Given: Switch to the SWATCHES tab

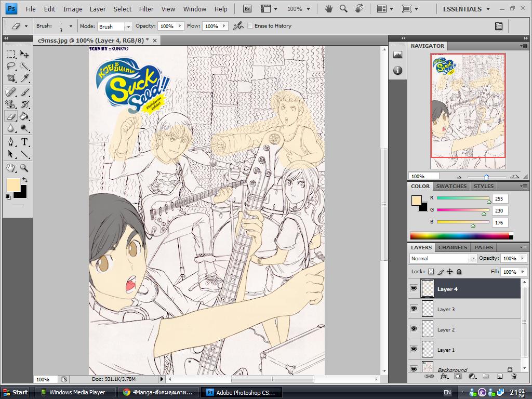Looking at the screenshot, I should coord(451,186).
